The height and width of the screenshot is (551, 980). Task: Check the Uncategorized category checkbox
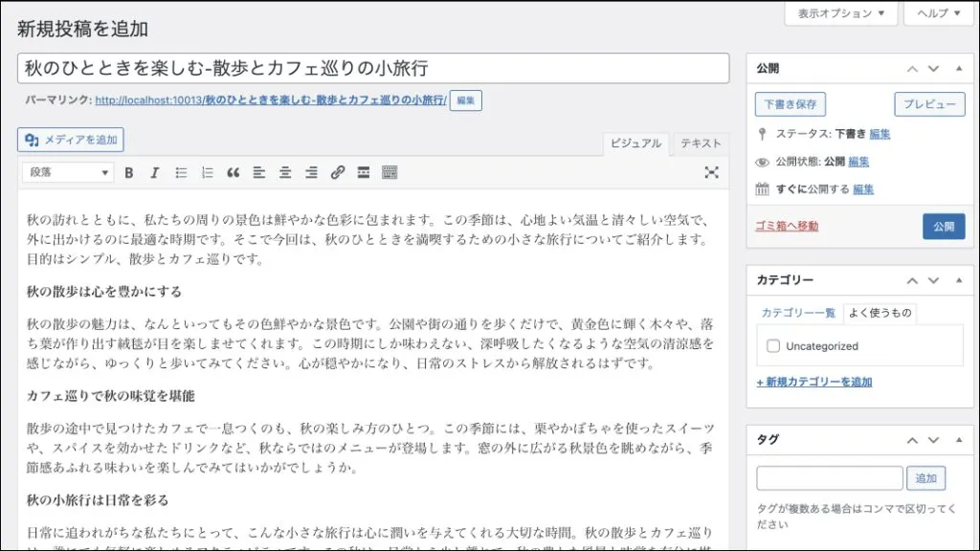[x=773, y=346]
